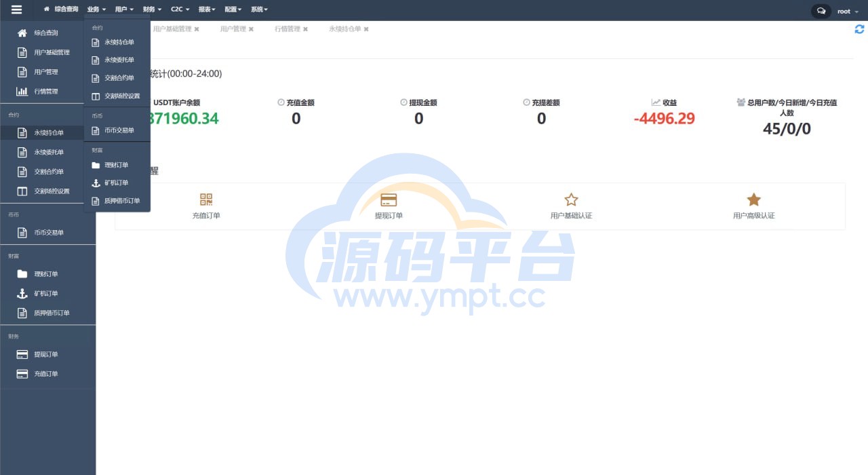
Task: Open the chat messages bubble icon
Action: [x=821, y=11]
